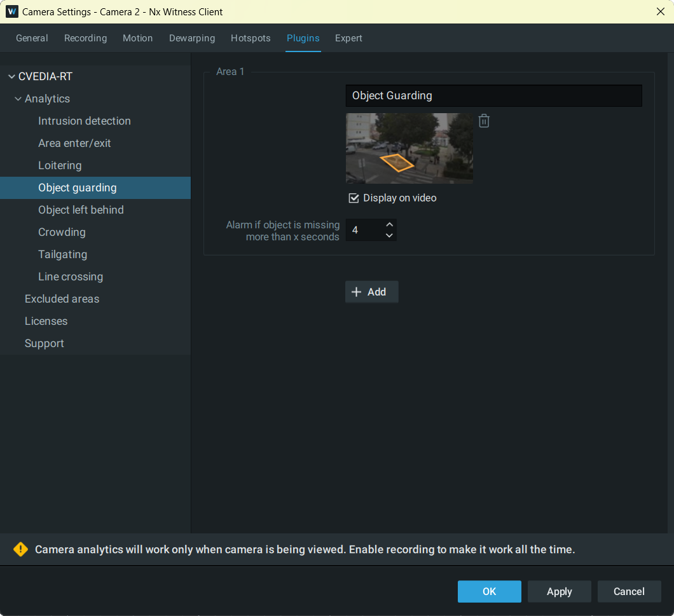Increase the missing-object seconds value

(389, 224)
